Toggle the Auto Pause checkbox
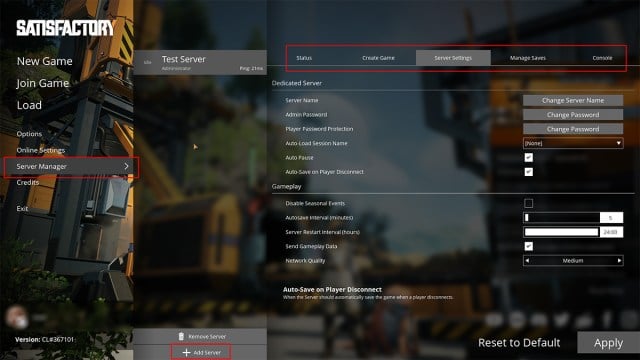Image resolution: width=640 pixels, height=360 pixels. tap(529, 158)
